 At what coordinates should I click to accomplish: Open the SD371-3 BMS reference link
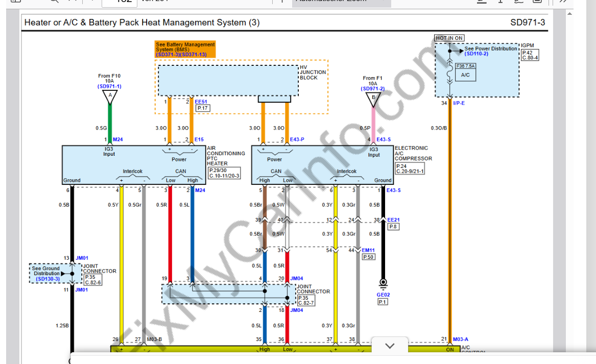[168, 55]
